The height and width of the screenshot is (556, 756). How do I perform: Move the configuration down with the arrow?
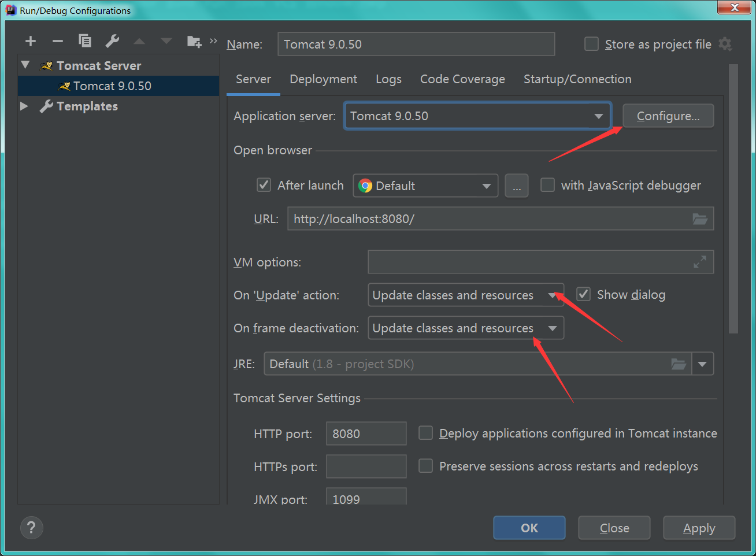166,41
